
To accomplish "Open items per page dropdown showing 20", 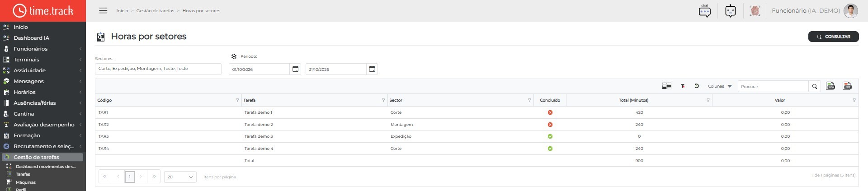I will point(180,177).
